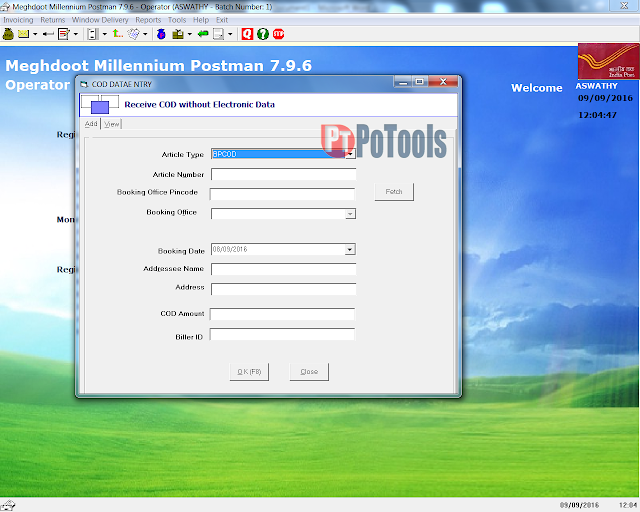Click the COD Amount input field

click(x=282, y=314)
